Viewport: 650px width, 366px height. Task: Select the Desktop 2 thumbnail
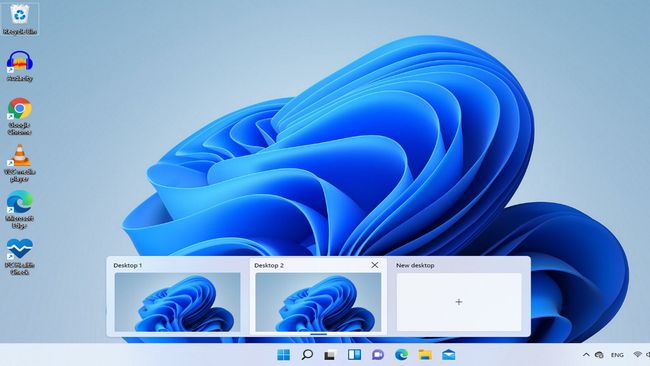318,302
